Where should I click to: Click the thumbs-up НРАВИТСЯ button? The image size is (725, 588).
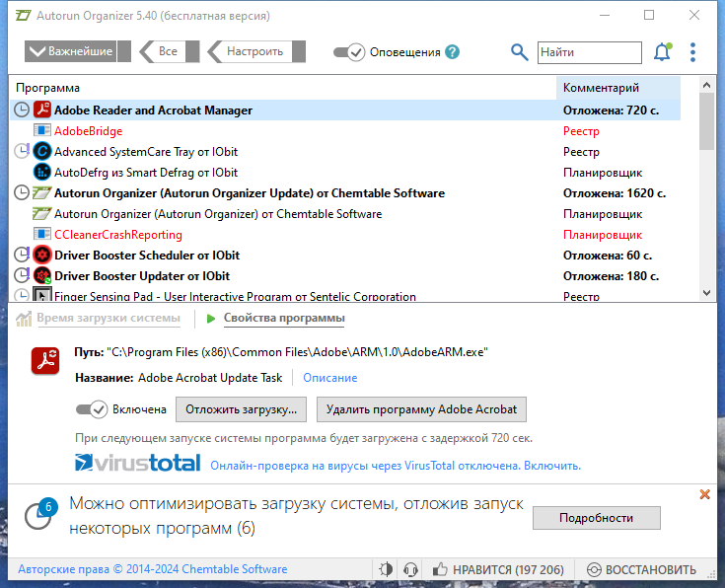[x=498, y=569]
